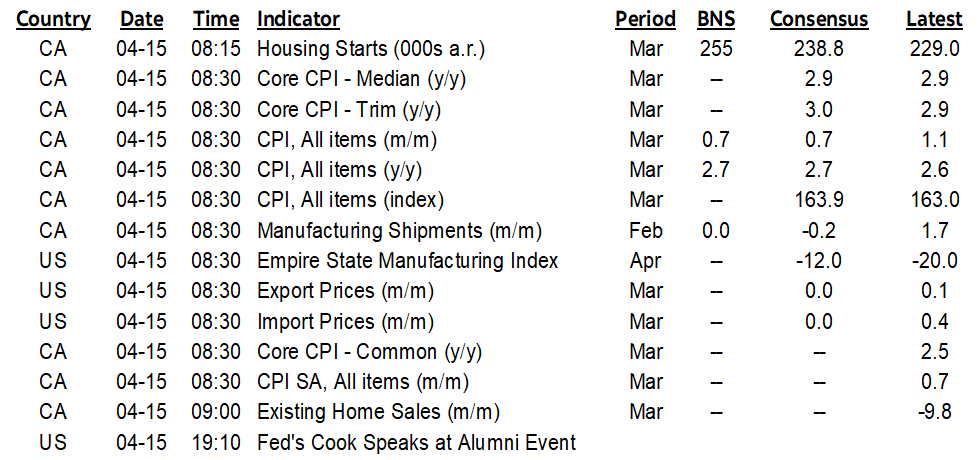
Task: Select Fed's Cook Speaks at Alumni Event
Action: pos(416,441)
